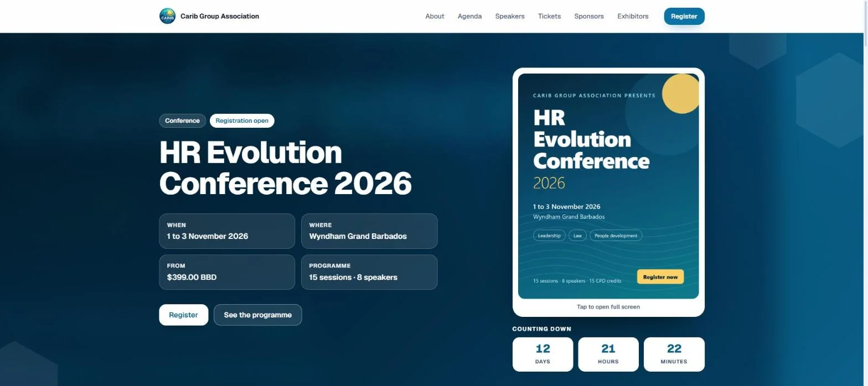Click the blue Register button in the header
868x386 pixels.
click(x=684, y=16)
